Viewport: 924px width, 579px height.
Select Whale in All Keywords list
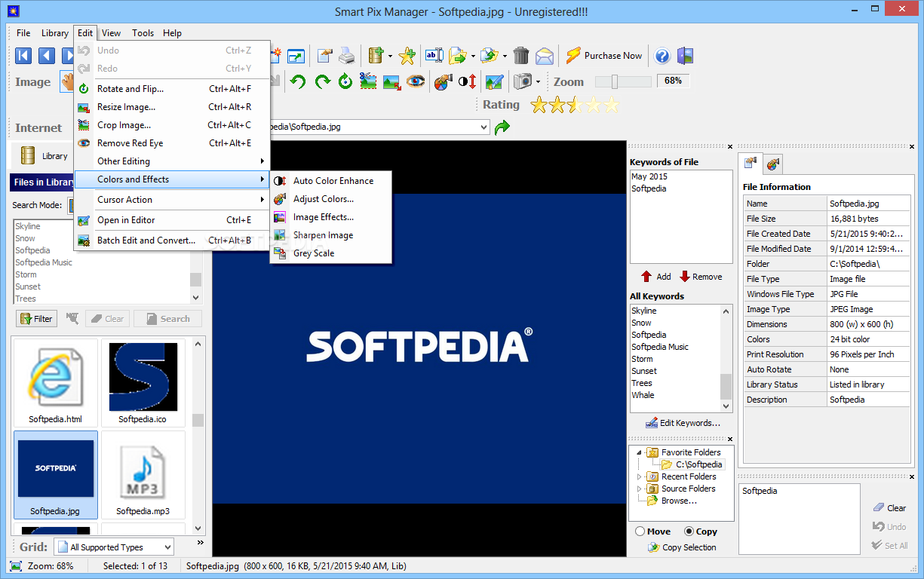point(643,395)
